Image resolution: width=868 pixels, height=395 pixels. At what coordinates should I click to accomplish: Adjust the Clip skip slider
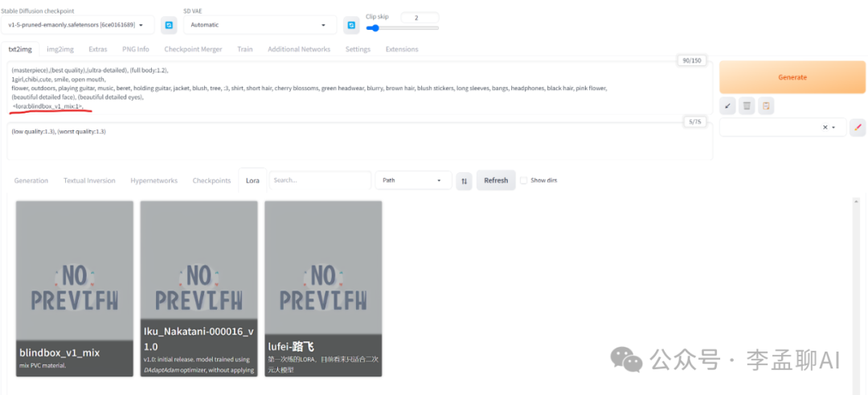point(402,28)
